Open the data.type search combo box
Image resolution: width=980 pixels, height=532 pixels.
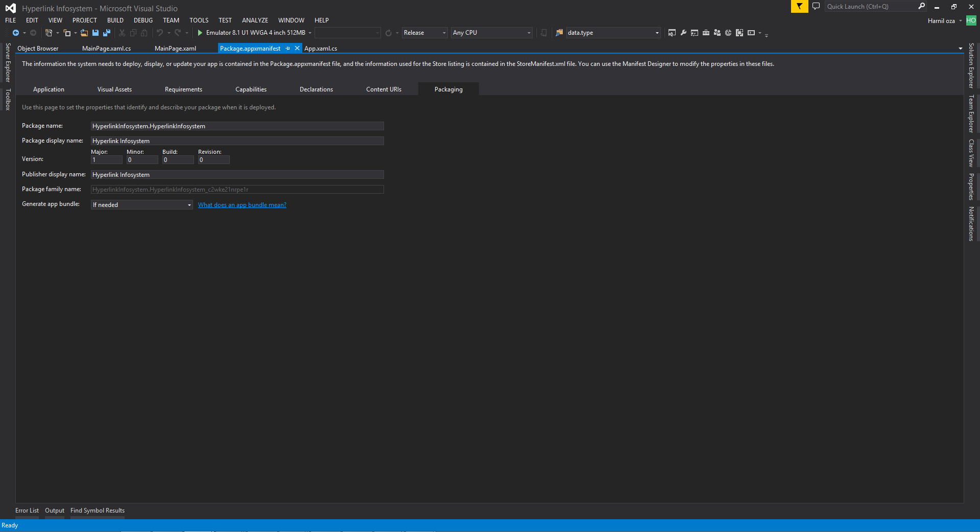[613, 33]
